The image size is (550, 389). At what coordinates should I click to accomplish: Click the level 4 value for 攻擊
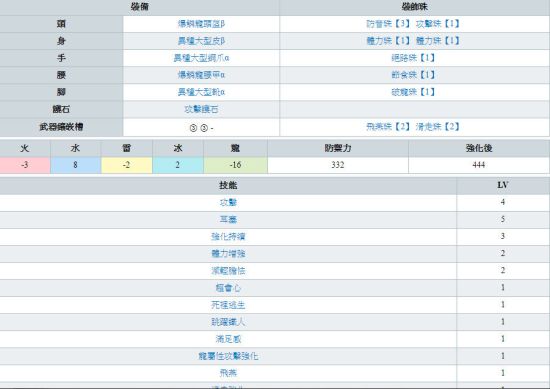[x=503, y=202]
